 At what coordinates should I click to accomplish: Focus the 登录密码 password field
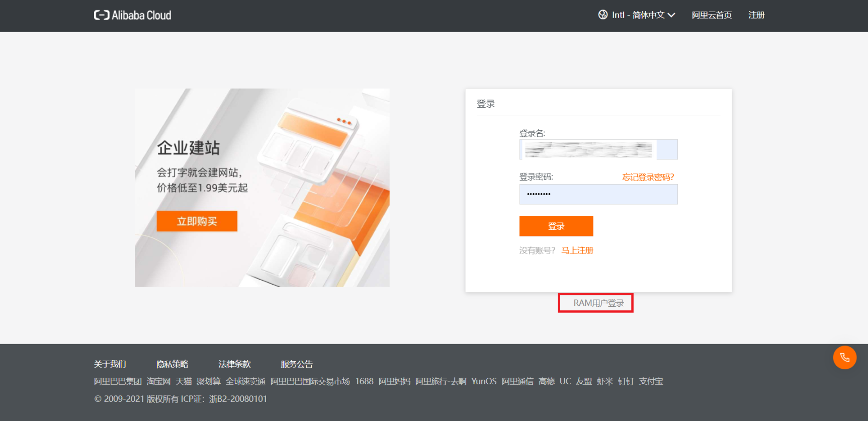point(598,194)
